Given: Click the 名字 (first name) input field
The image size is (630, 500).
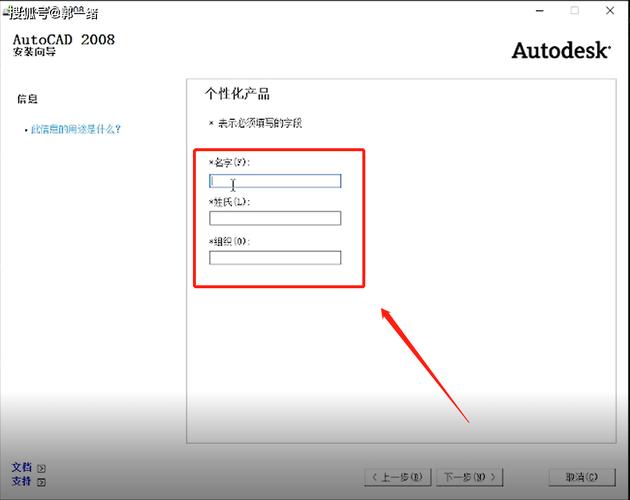Looking at the screenshot, I should [x=275, y=181].
